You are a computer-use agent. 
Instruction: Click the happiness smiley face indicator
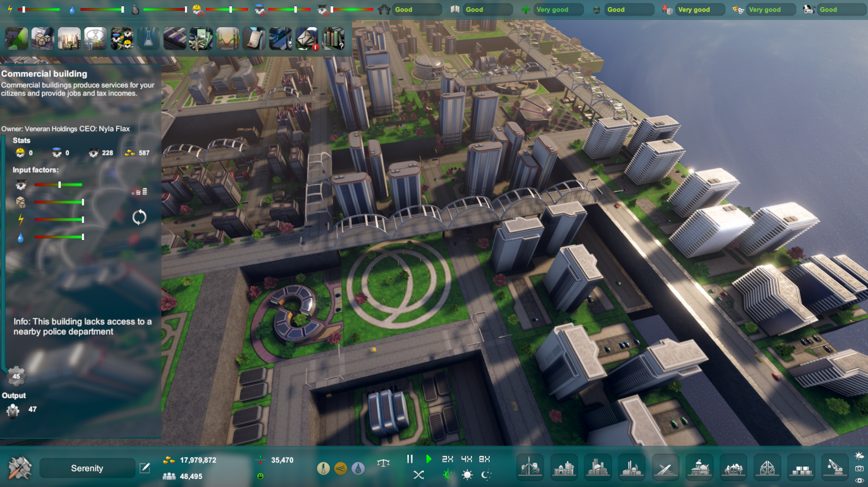pyautogui.click(x=260, y=476)
